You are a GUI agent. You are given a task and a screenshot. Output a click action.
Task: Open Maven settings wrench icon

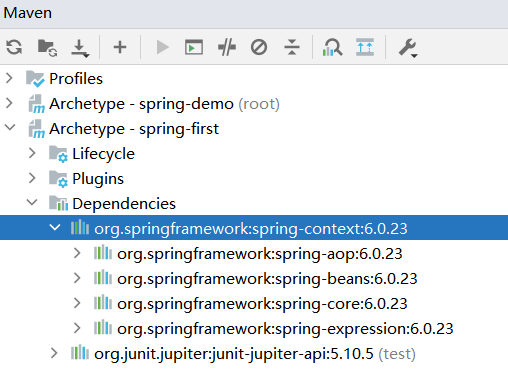pyautogui.click(x=408, y=48)
